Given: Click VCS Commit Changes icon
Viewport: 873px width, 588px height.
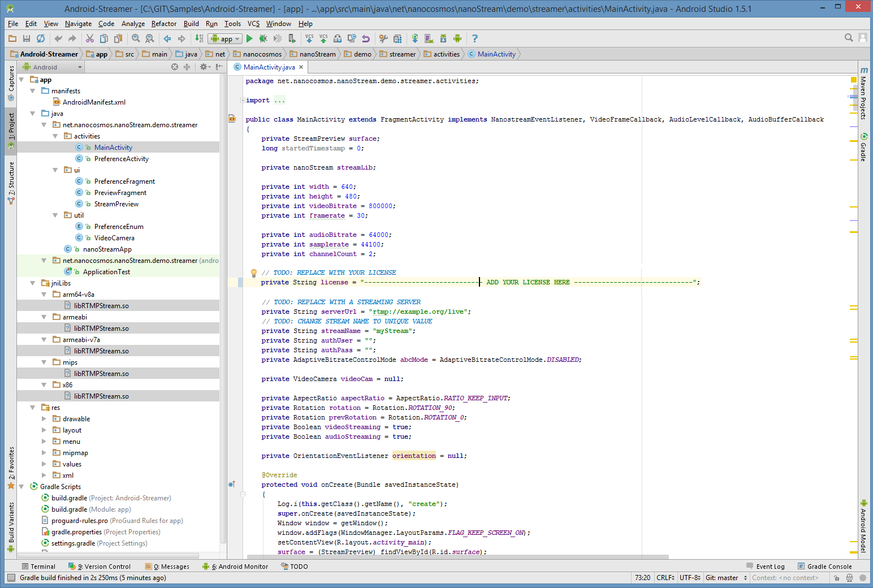Looking at the screenshot, I should pyautogui.click(x=323, y=38).
